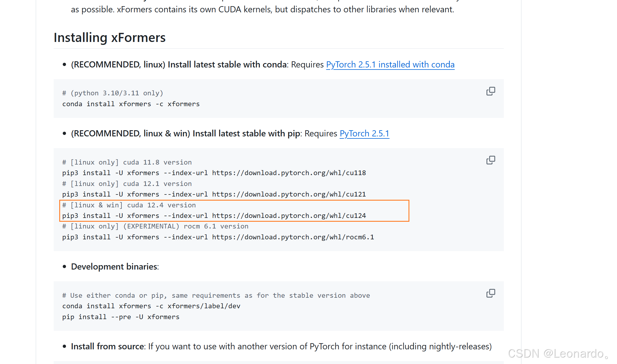Click the linux & win cuda 12.4 comment
The image size is (617, 364).
129,205
